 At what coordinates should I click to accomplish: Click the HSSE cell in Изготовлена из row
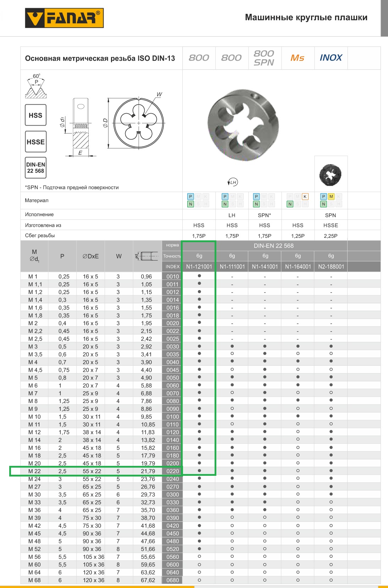[x=331, y=225]
